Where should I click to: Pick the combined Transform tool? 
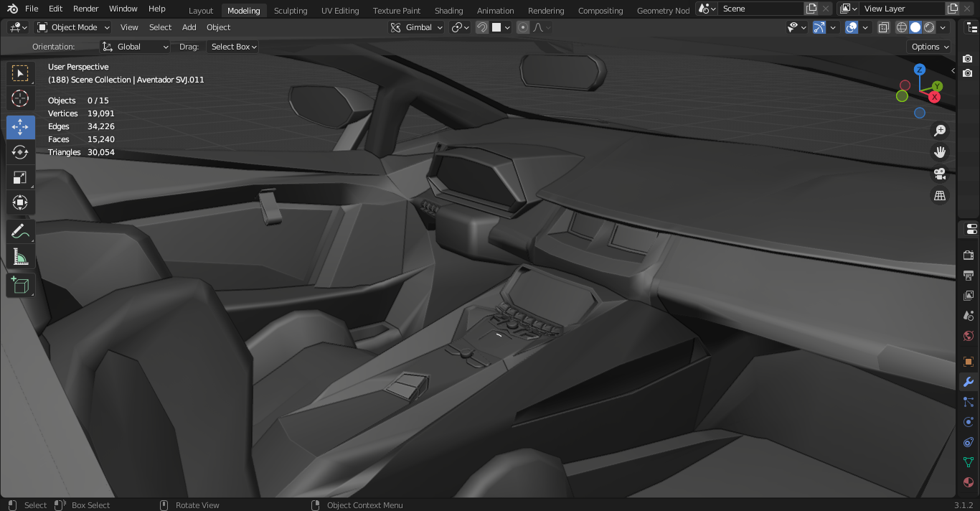coord(20,202)
